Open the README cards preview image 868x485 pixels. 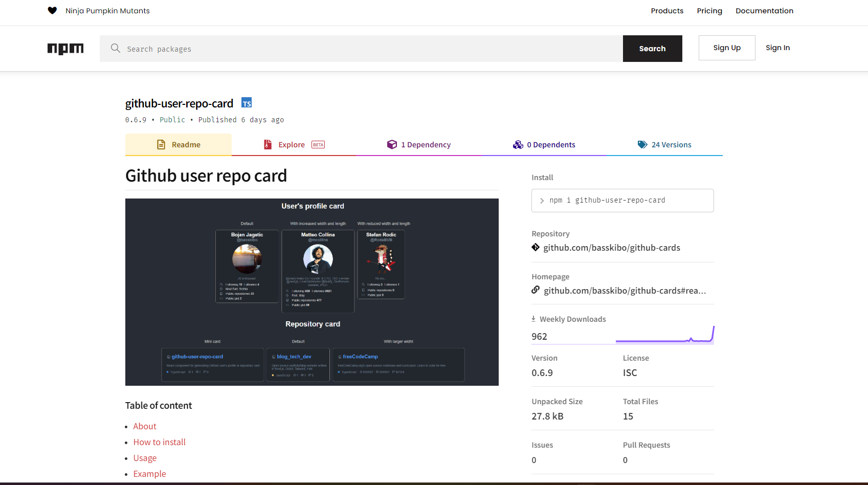point(312,292)
